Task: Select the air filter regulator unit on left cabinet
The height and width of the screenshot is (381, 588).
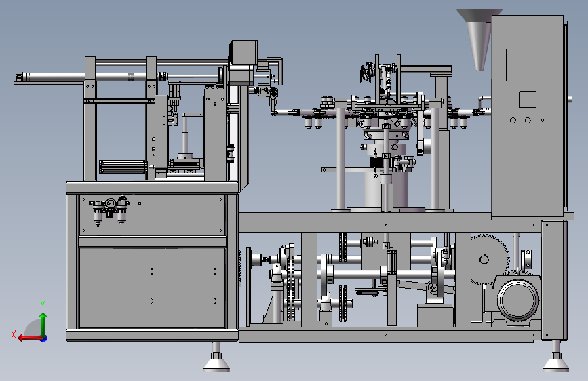Action: (x=109, y=211)
